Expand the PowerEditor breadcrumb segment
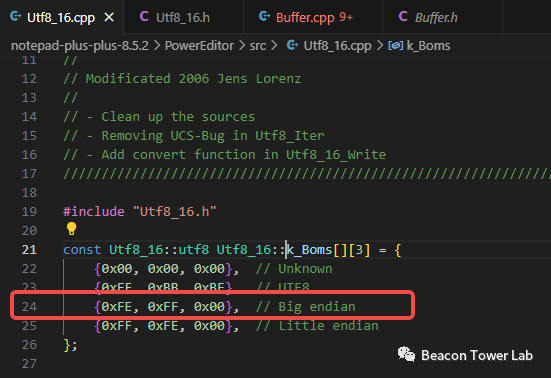551x378 pixels. click(x=199, y=46)
